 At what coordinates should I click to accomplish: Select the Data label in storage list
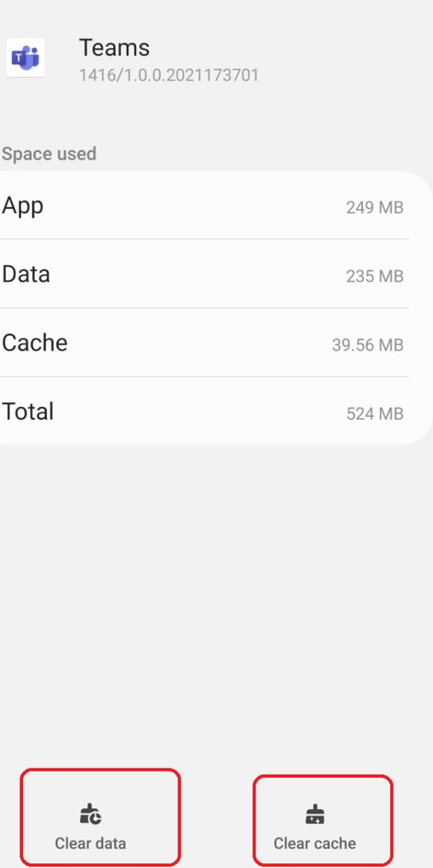(26, 274)
